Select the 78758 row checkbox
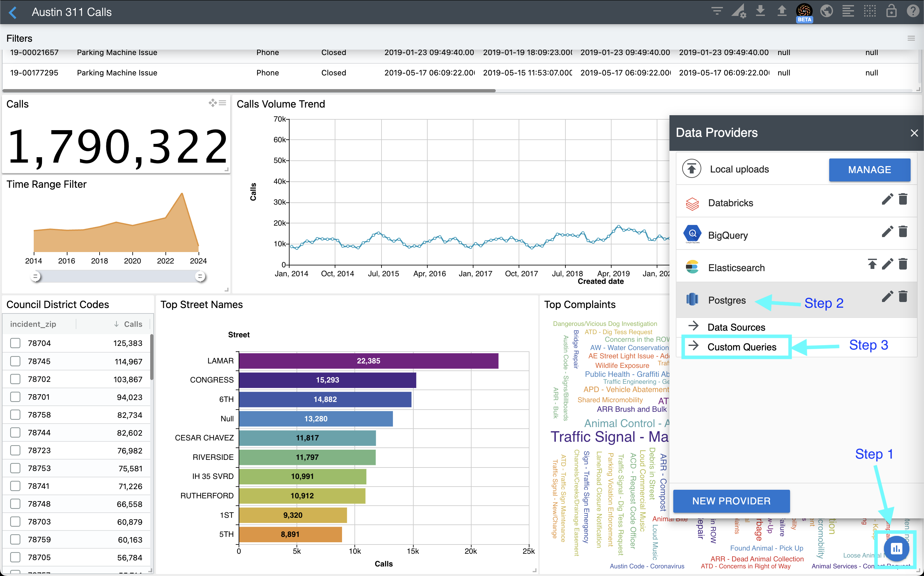 (x=15, y=414)
